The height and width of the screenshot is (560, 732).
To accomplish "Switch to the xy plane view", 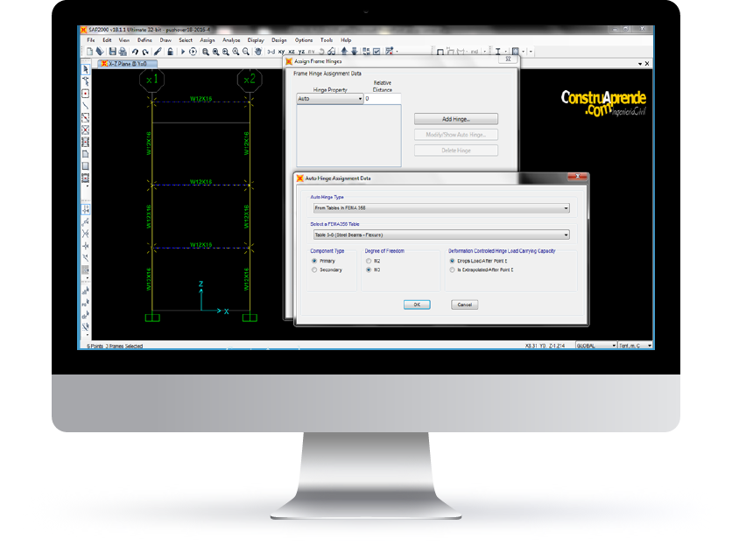I will coord(281,52).
